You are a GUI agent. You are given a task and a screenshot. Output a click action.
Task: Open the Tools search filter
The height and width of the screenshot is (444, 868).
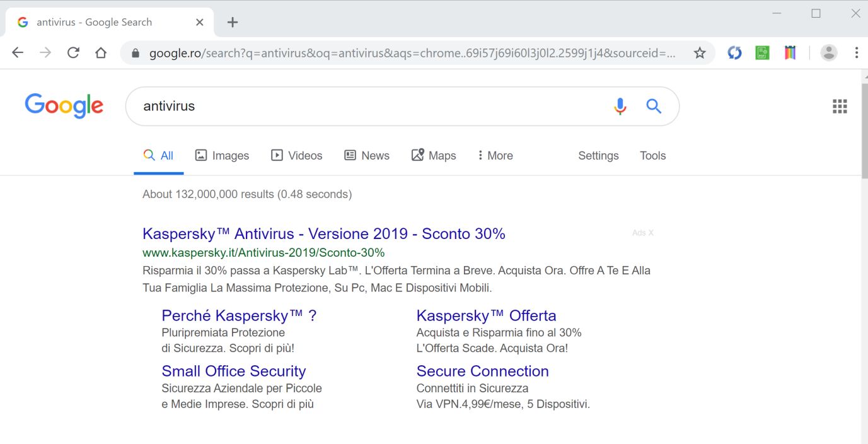pyautogui.click(x=652, y=156)
